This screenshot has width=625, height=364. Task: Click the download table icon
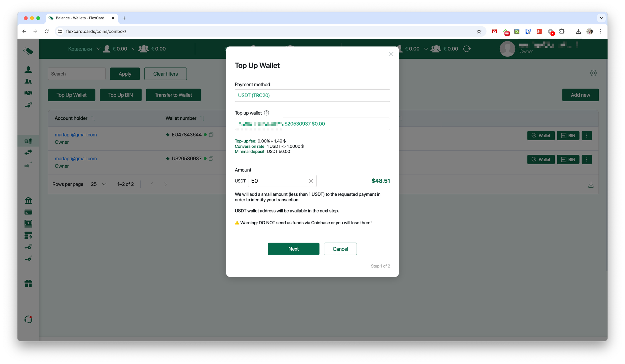pyautogui.click(x=591, y=185)
